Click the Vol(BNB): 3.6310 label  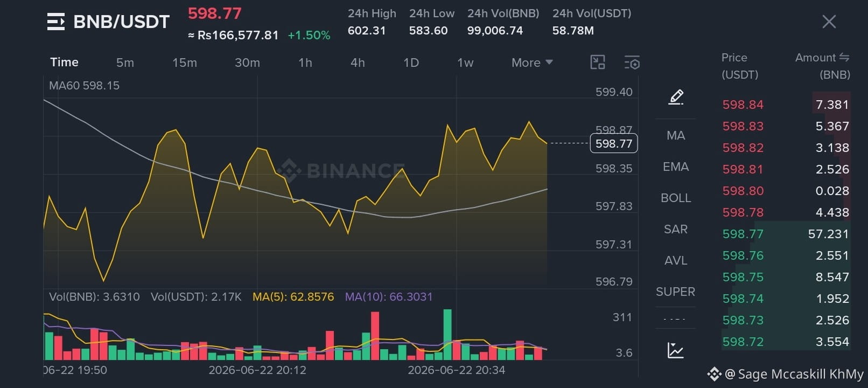click(94, 297)
